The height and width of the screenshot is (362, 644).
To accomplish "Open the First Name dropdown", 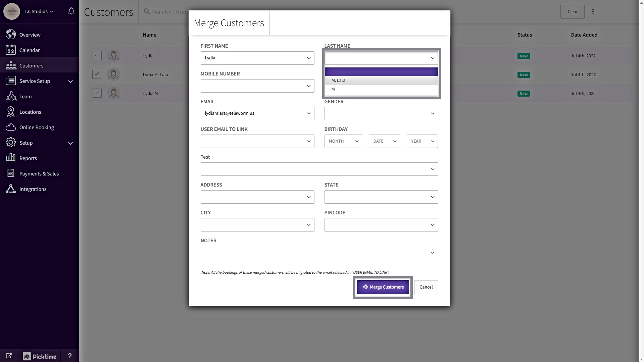I will 257,58.
